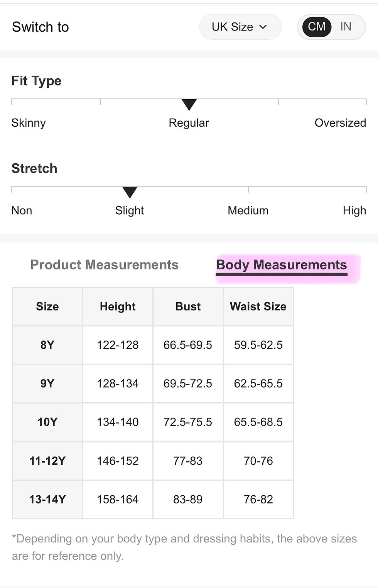This screenshot has width=378, height=588.
Task: Click the Oversized fit label
Action: click(340, 123)
